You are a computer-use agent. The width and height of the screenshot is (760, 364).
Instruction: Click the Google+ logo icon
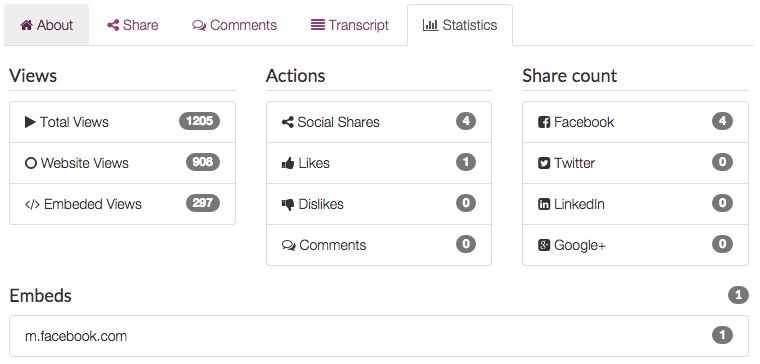click(544, 245)
